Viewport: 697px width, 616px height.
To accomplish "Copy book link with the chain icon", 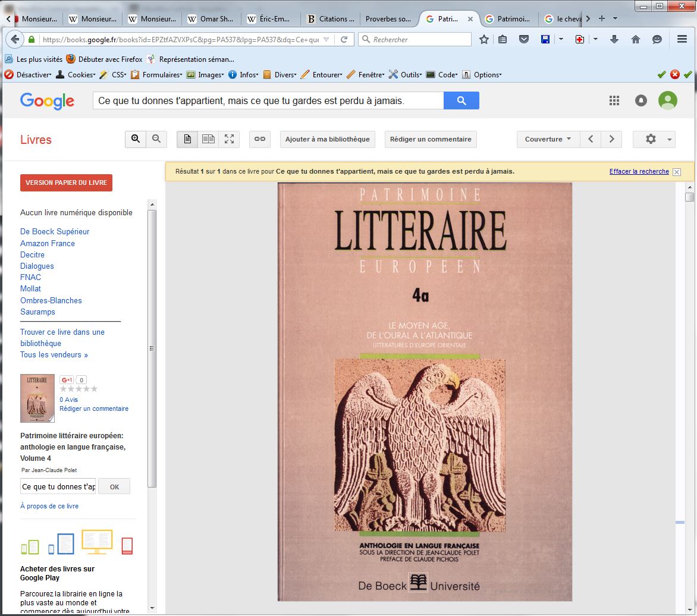I will point(260,139).
